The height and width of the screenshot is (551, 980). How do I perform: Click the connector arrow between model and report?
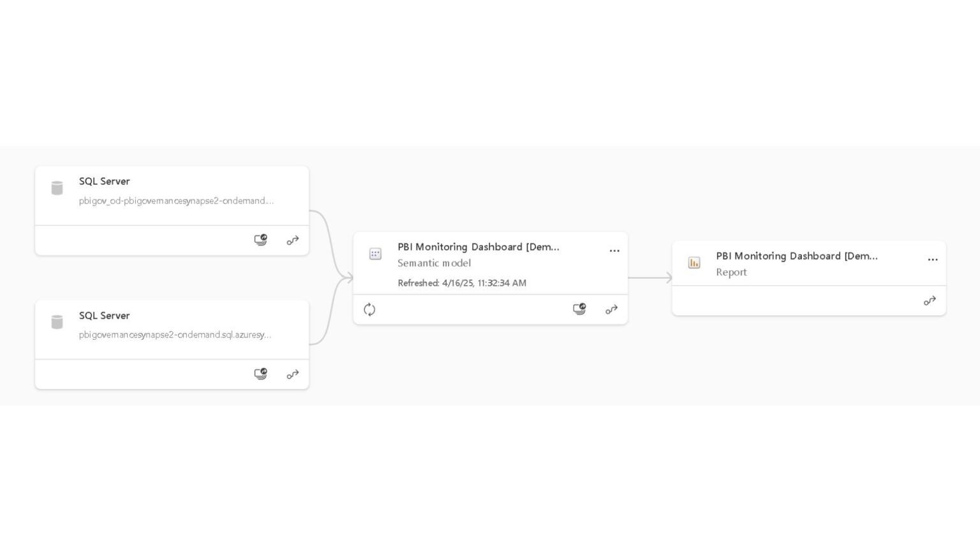tap(649, 277)
